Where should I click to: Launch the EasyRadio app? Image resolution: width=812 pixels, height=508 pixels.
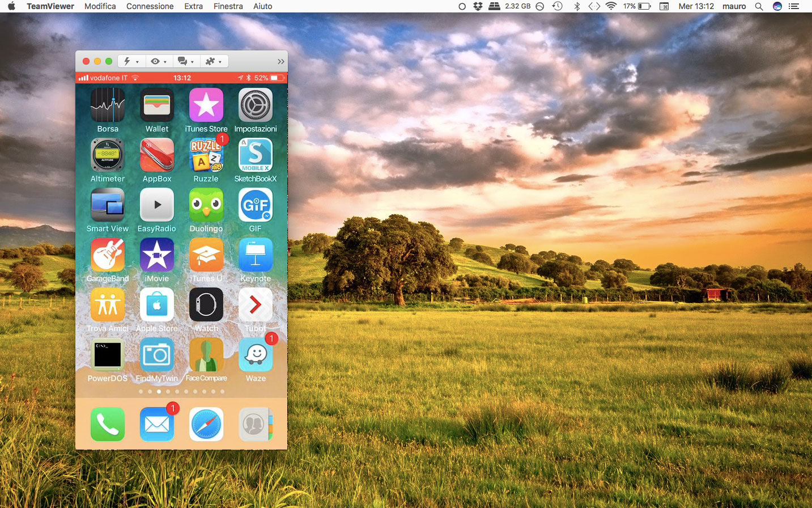157,205
